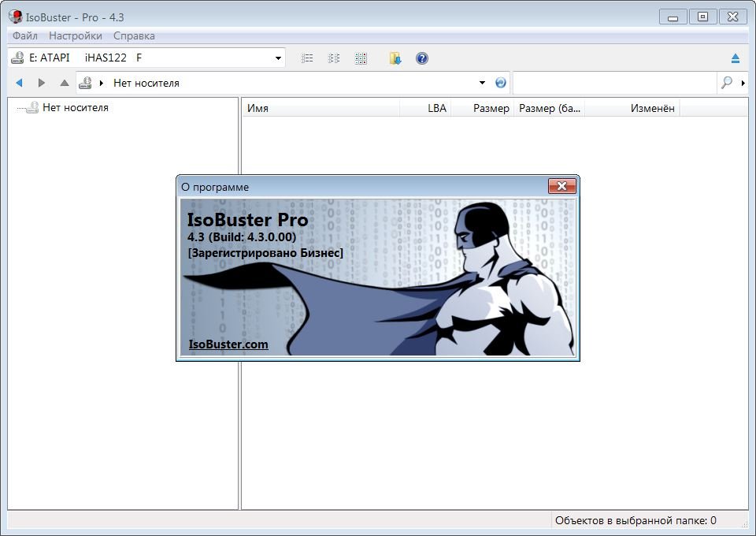Expand the breadcrumb arrow before Нет носителя

pyautogui.click(x=102, y=83)
